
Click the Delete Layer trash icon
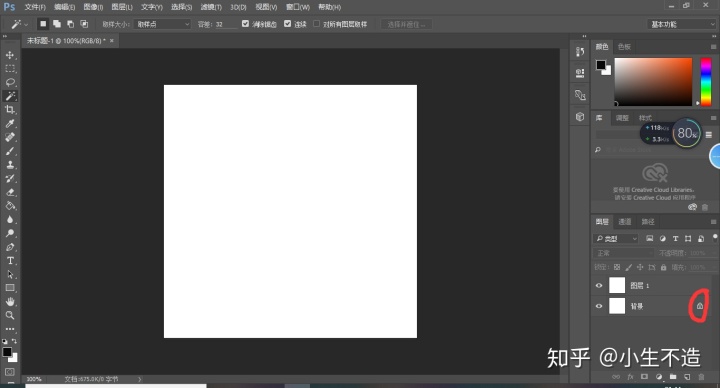click(x=701, y=377)
